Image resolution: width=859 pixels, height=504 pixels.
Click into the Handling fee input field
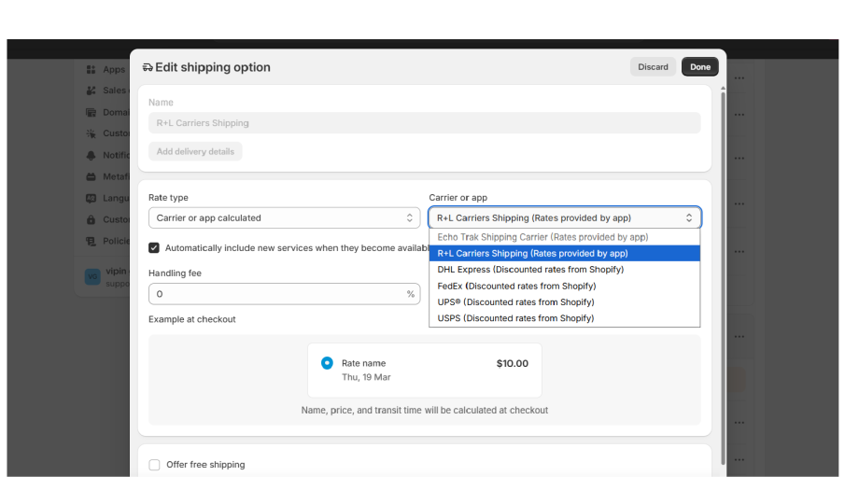click(275, 294)
